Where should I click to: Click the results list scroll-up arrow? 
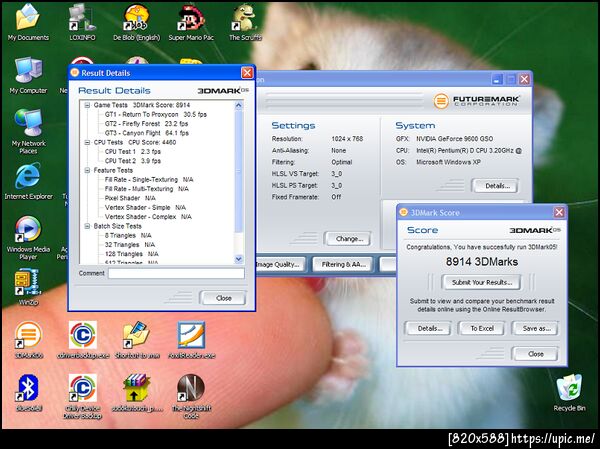pyautogui.click(x=238, y=105)
